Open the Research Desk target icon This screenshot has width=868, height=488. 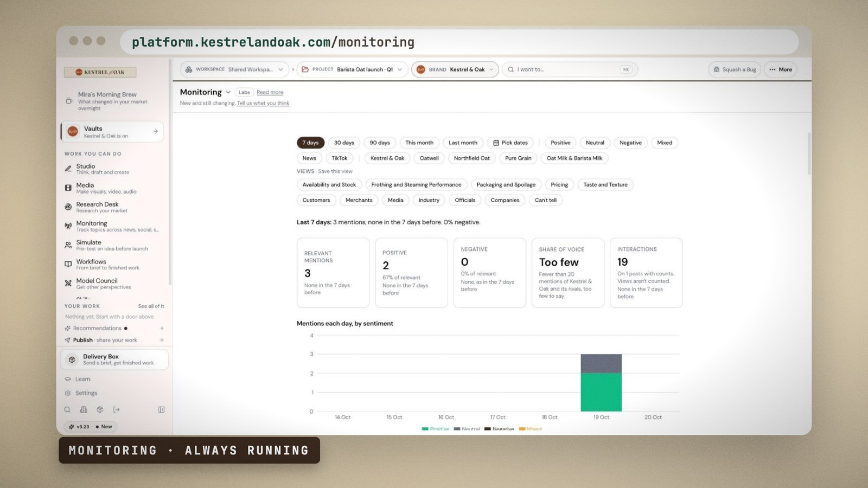pyautogui.click(x=68, y=207)
